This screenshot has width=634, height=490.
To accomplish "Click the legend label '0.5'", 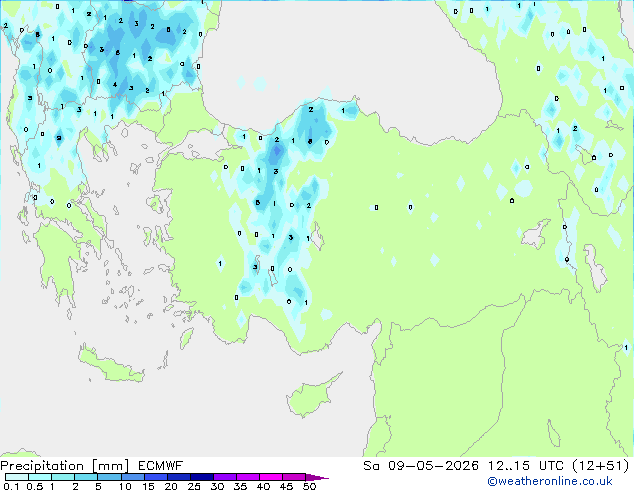I will (34, 486).
